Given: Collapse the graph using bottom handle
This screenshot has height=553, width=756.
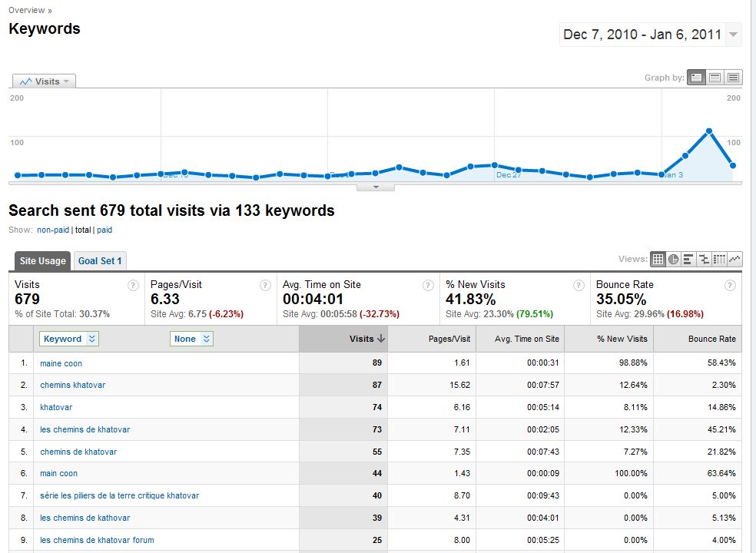Looking at the screenshot, I should point(376,187).
